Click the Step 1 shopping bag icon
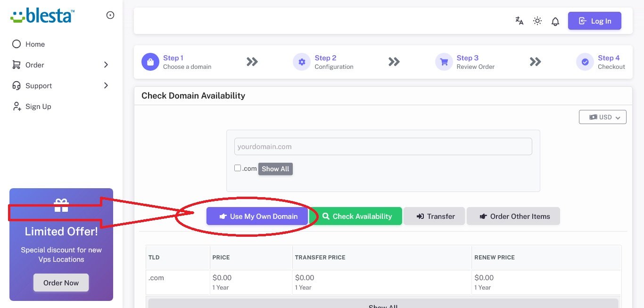 150,62
